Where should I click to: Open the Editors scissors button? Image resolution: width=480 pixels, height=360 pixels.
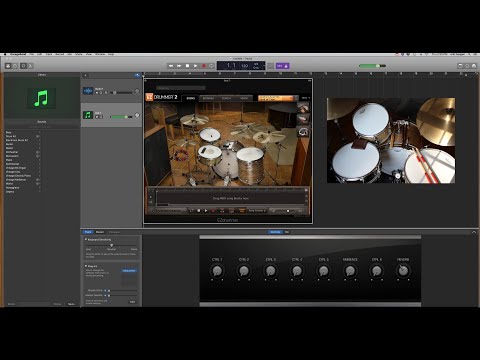click(x=30, y=66)
